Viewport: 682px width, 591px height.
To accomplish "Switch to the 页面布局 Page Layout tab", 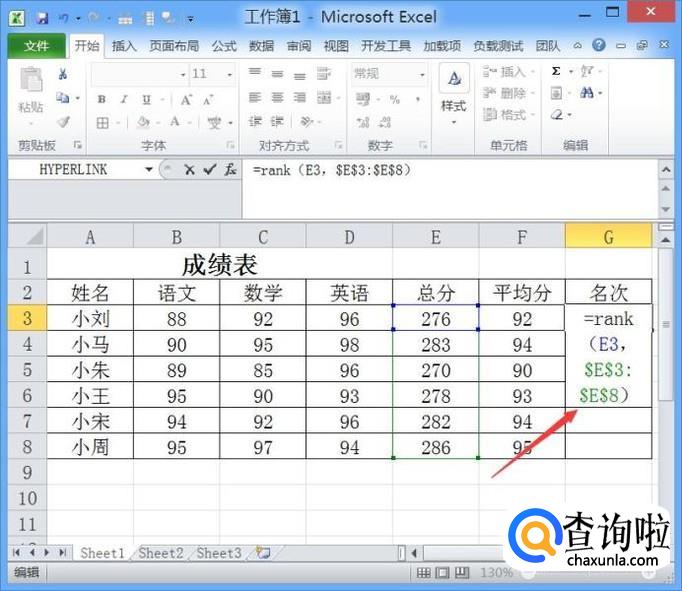I will coord(174,46).
